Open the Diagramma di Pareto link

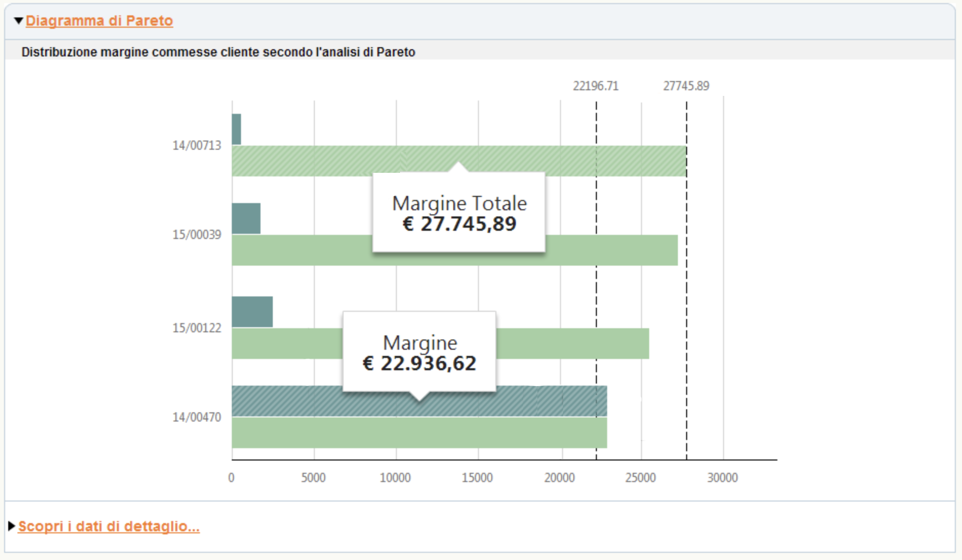tap(99, 21)
